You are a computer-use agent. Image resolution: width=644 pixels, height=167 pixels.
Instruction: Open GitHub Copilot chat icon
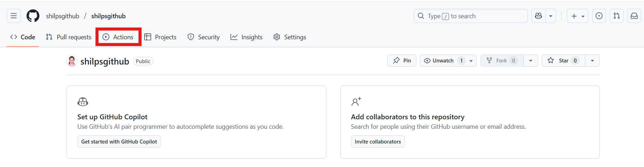pyautogui.click(x=538, y=16)
